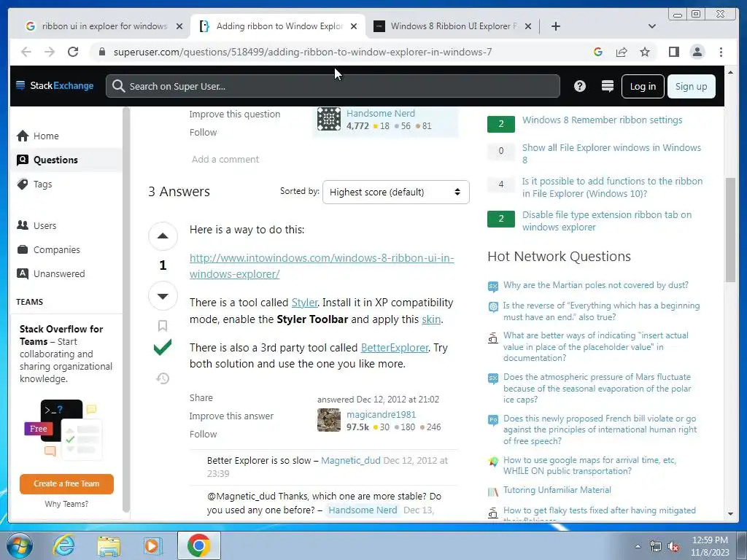Click the taskbar clock showing 12:59 PM
Image resolution: width=747 pixels, height=560 pixels.
710,546
